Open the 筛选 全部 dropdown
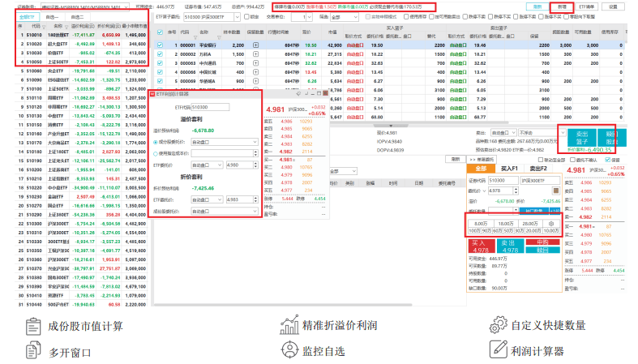This screenshot has height=364, width=638. click(345, 17)
